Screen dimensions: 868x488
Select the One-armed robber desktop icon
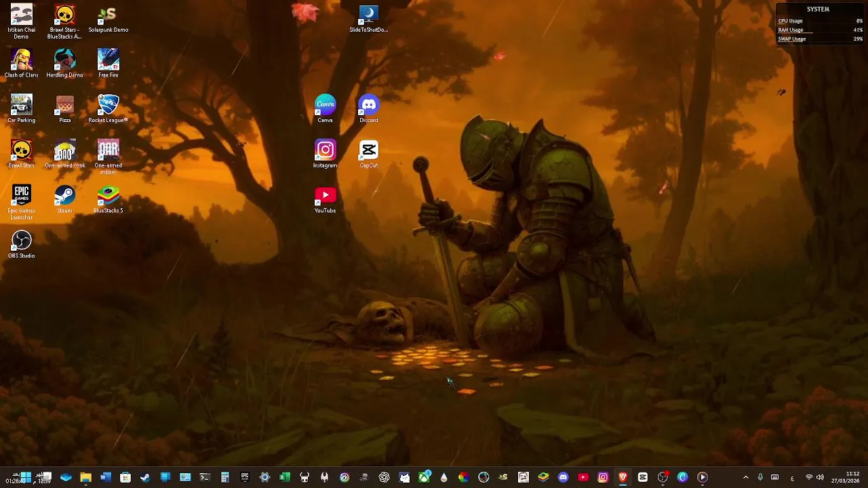point(108,157)
